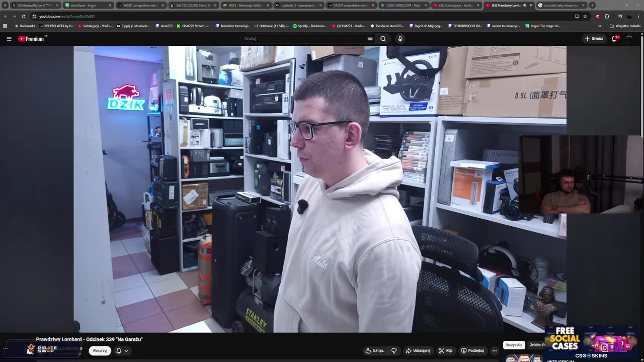Switch to the CSGO-SKINS.COM tab

pos(404,5)
